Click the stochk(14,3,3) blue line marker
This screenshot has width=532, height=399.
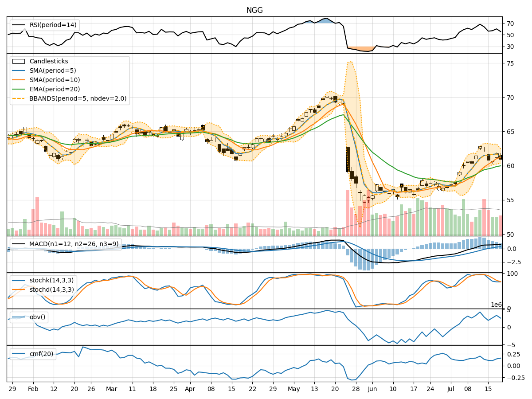point(19,280)
